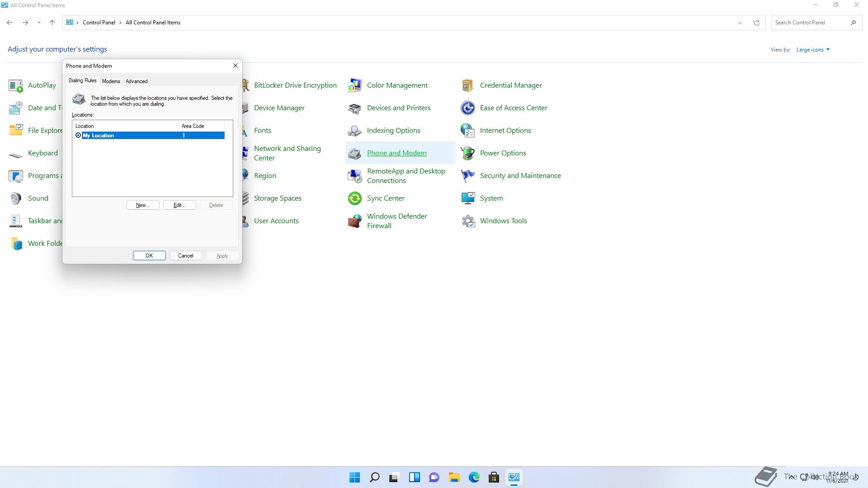Viewport: 868px width, 488px height.
Task: Open the Credential Manager icon
Action: pyautogui.click(x=468, y=85)
